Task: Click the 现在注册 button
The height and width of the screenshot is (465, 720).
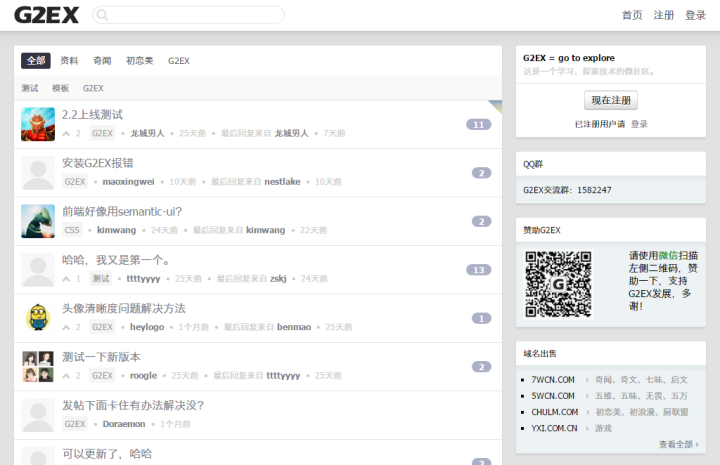Action: [611, 100]
